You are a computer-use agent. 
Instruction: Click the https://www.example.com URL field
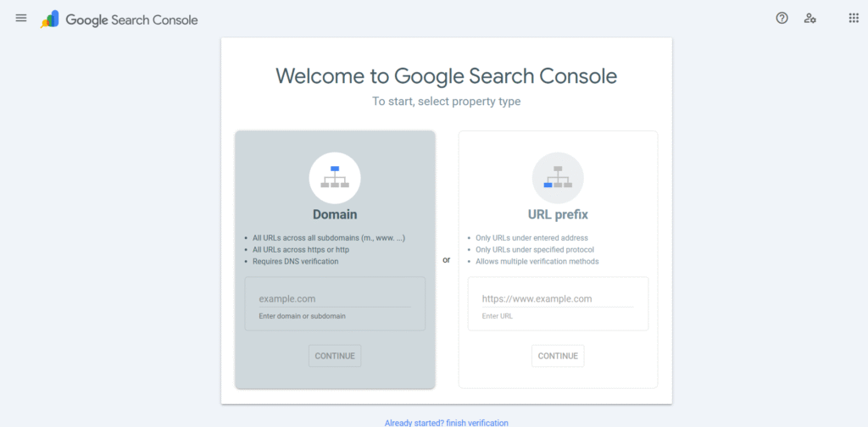[x=557, y=299]
